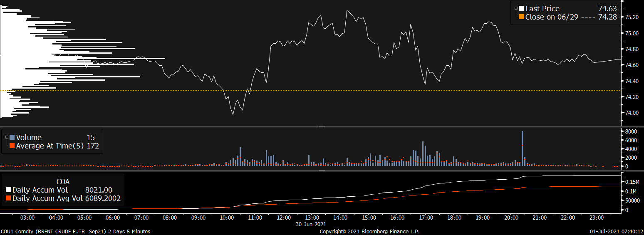Grab the divider between volume and accumulation panels
Screen dimensions: 644x235
(322, 171)
